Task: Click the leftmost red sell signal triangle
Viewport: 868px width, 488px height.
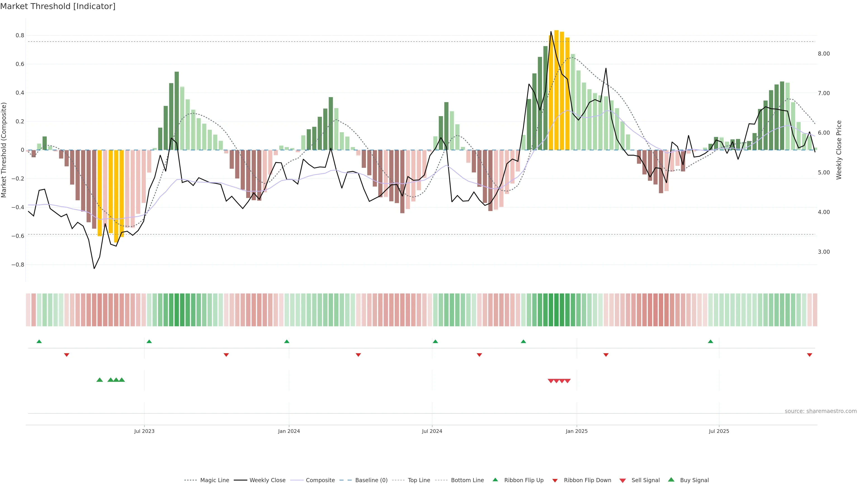Action: (551, 381)
